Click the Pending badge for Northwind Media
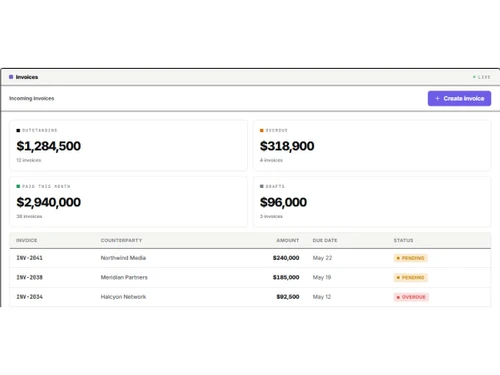500x375 pixels. click(x=411, y=258)
